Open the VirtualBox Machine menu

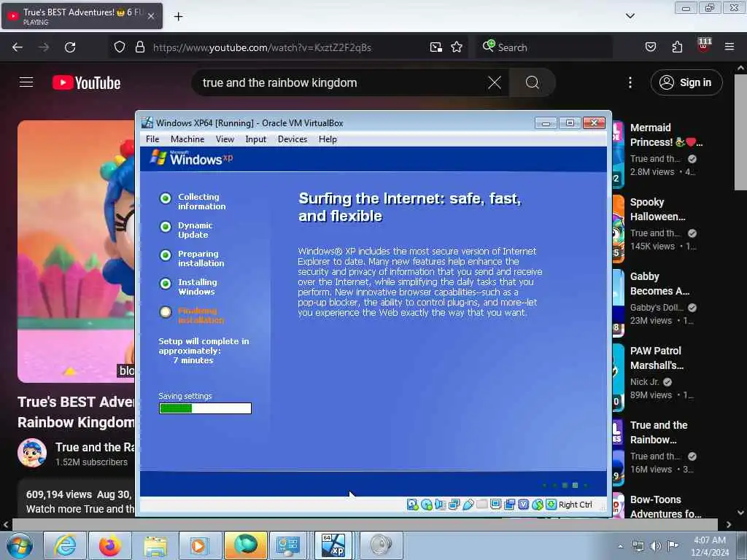tap(187, 139)
